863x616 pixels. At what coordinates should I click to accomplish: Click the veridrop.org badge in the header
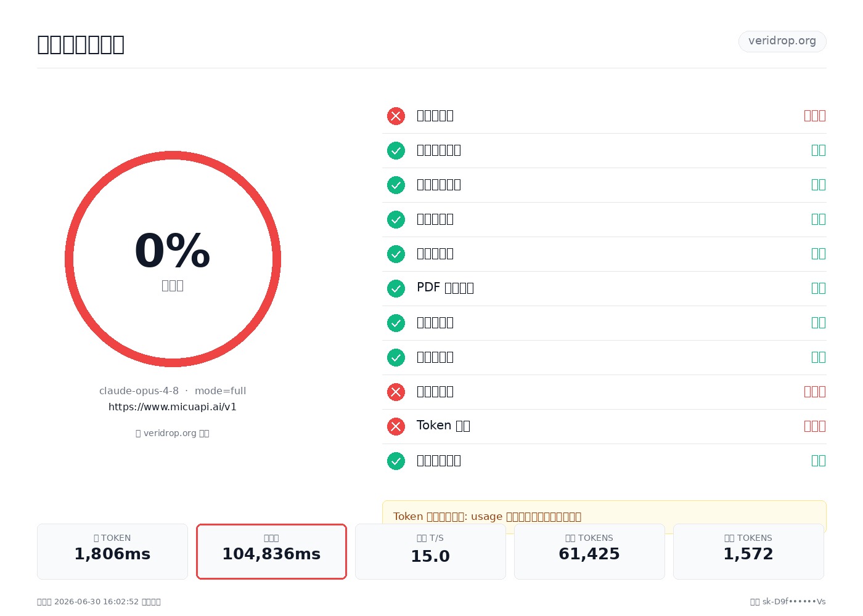click(782, 41)
